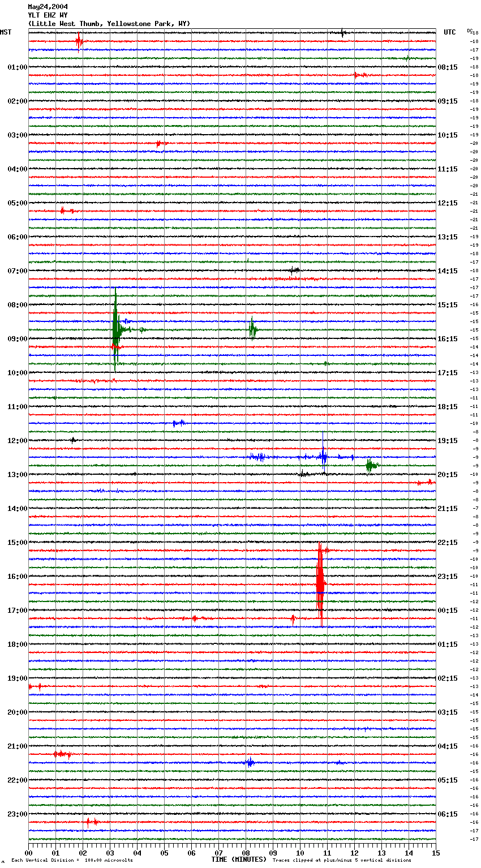Select the station code YLT EHZ WY
Viewport: 481px width, 868px height.
tap(48, 15)
